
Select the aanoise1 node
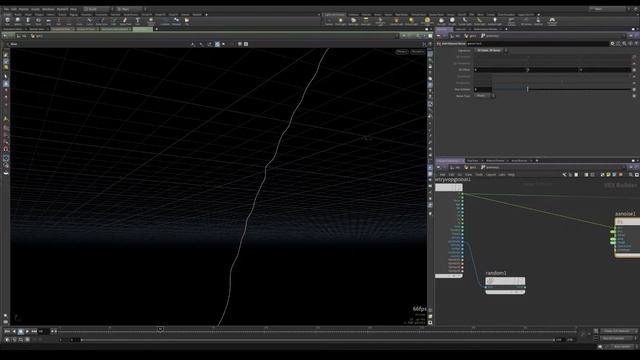coord(627,238)
